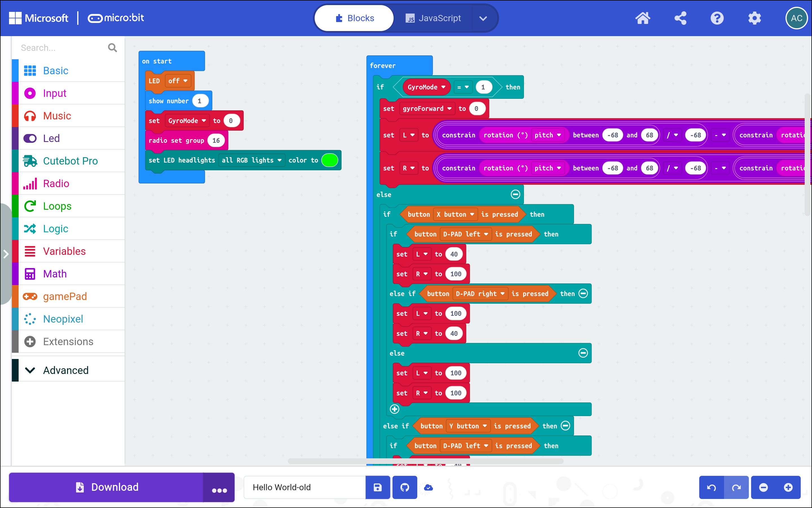Click the Share project icon

[680, 18]
